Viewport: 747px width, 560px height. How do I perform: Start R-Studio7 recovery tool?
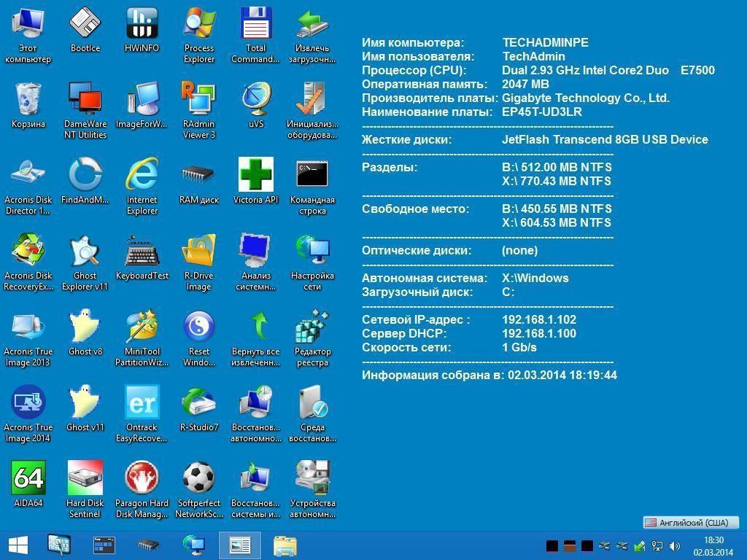[x=198, y=402]
